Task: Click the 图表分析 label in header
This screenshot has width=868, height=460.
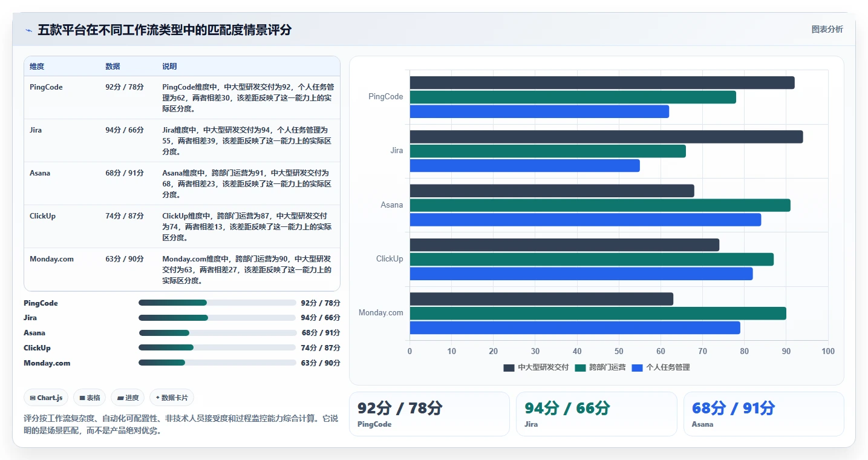Action: pos(827,29)
